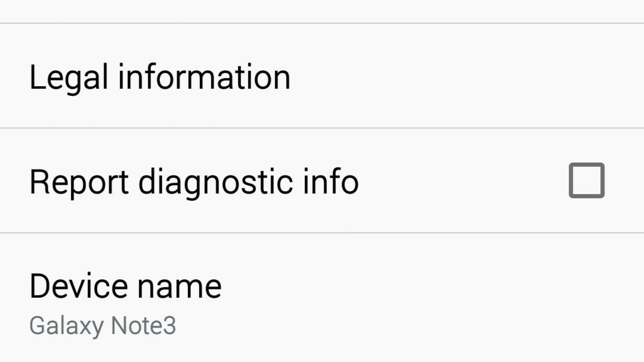Open Legal information
The height and width of the screenshot is (362, 644).
160,77
